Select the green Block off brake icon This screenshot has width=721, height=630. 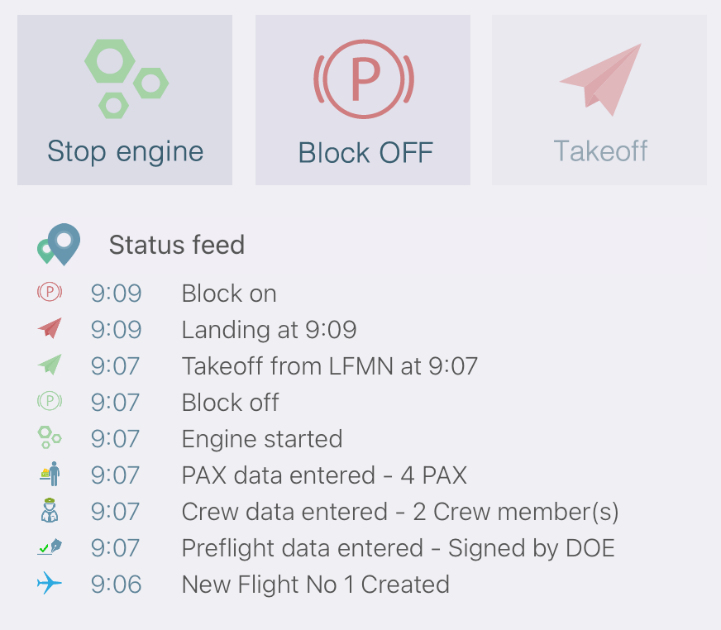50,401
